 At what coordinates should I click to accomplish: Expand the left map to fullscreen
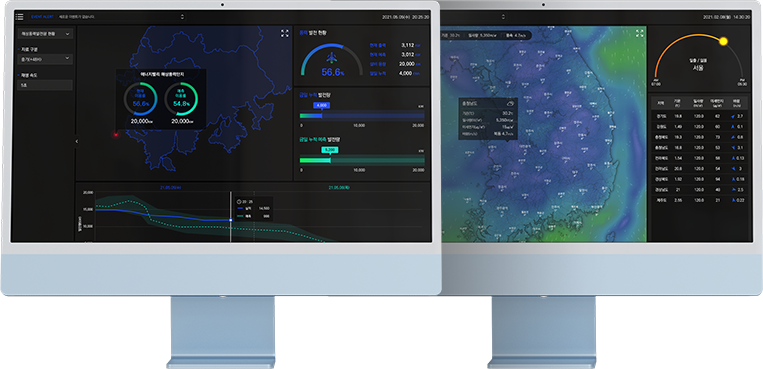coord(285,33)
